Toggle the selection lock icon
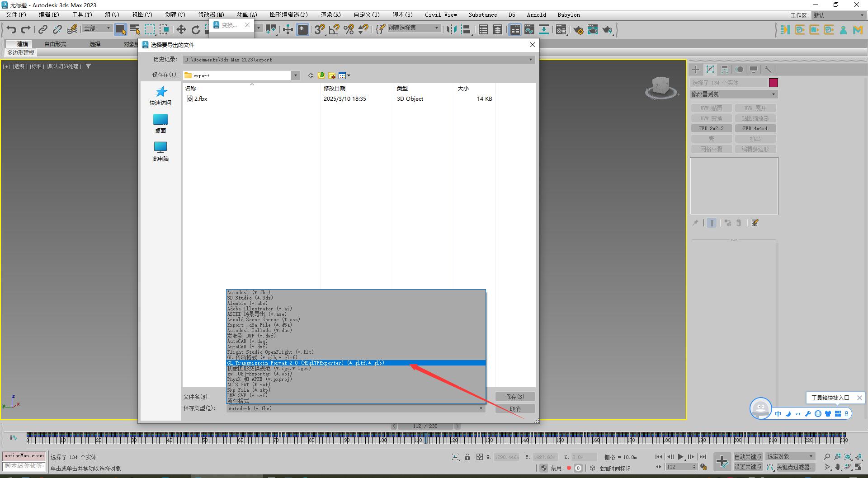The height and width of the screenshot is (478, 868). click(467, 457)
